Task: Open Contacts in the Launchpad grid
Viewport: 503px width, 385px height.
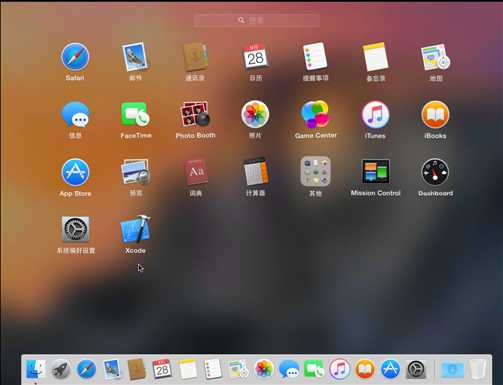Action: [196, 57]
